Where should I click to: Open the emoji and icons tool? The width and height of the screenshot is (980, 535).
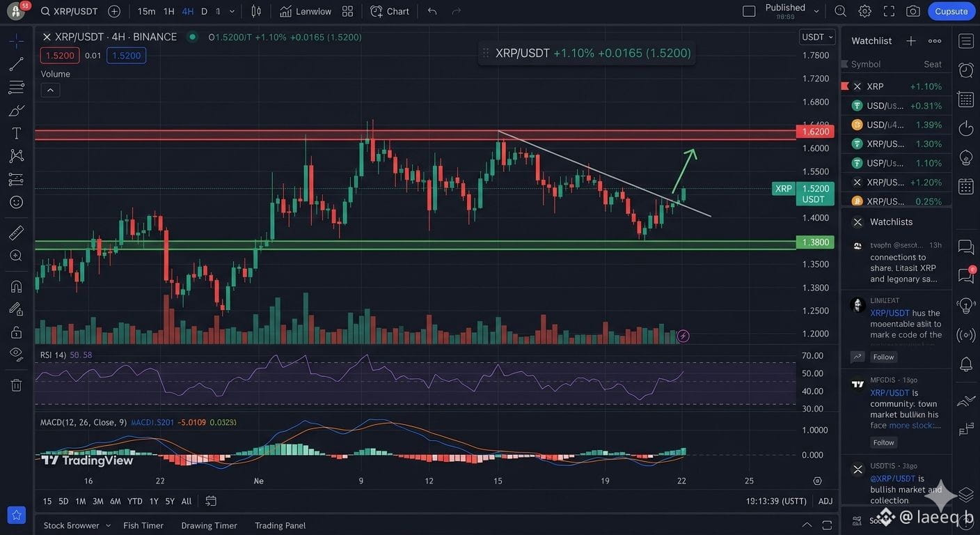click(16, 202)
